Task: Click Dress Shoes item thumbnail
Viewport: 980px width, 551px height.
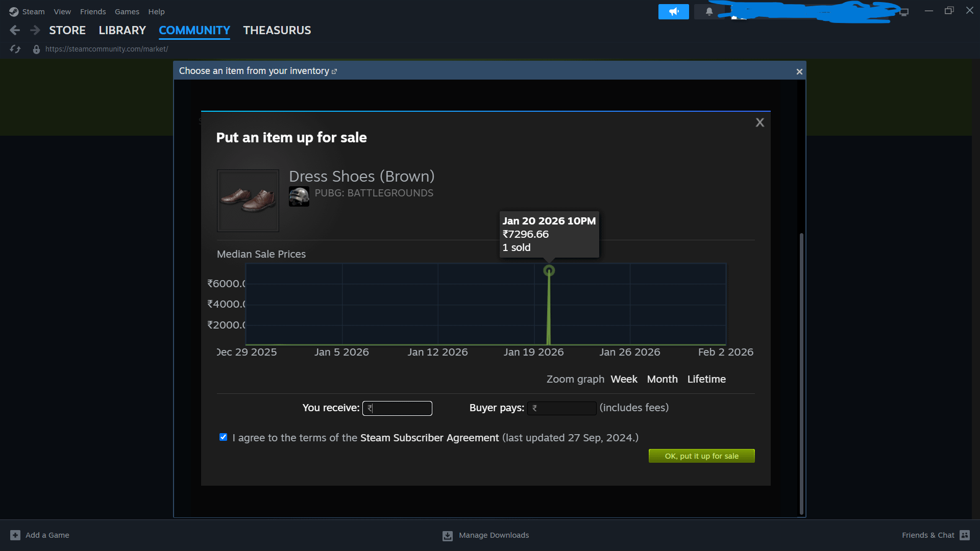Action: [x=248, y=201]
